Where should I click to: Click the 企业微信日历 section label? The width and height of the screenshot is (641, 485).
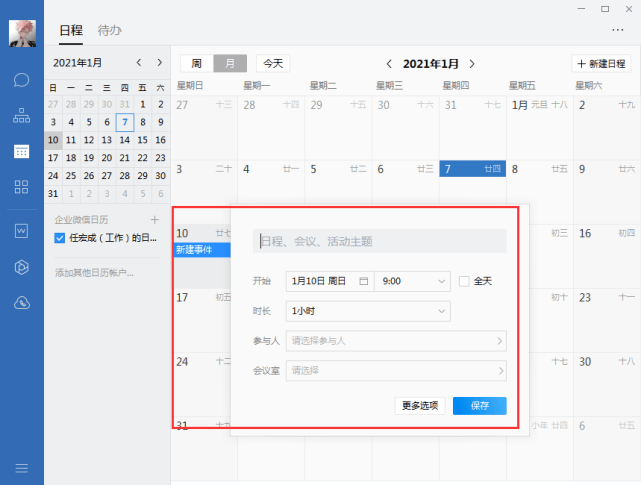[81, 220]
